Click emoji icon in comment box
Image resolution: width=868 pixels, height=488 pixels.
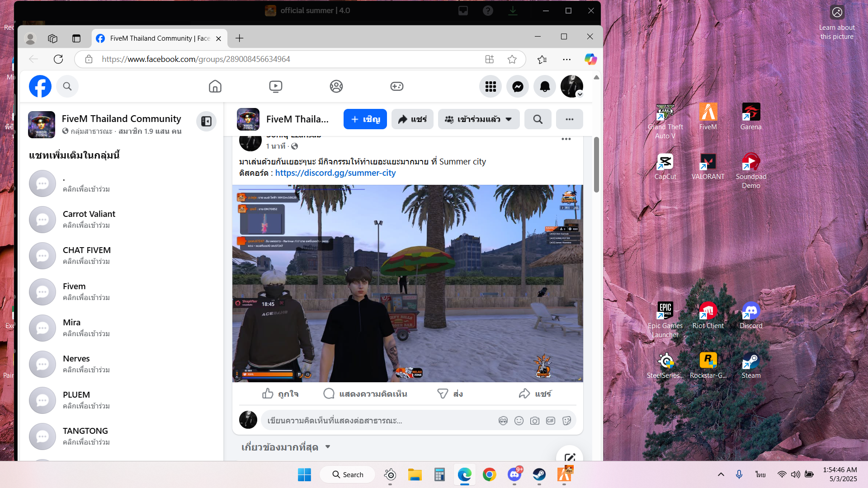[519, 421]
